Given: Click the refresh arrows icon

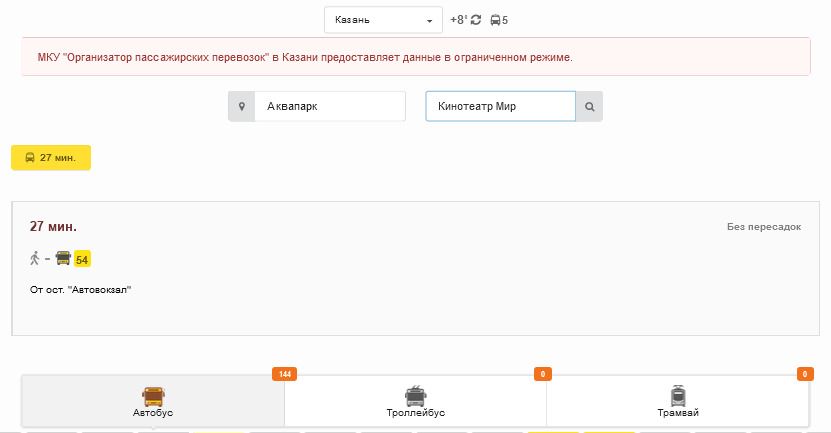Looking at the screenshot, I should [476, 20].
